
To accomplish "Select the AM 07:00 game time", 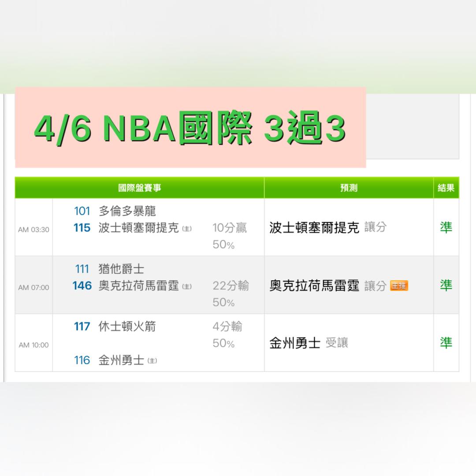I will pyautogui.click(x=33, y=287).
